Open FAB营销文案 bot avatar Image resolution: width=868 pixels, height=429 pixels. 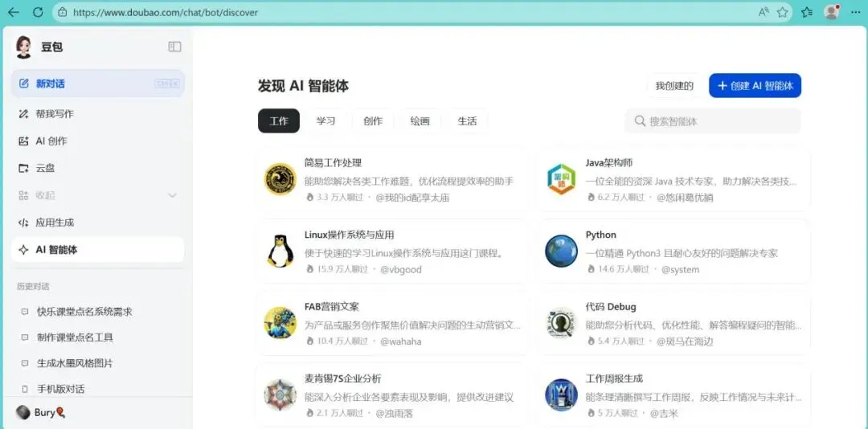280,323
